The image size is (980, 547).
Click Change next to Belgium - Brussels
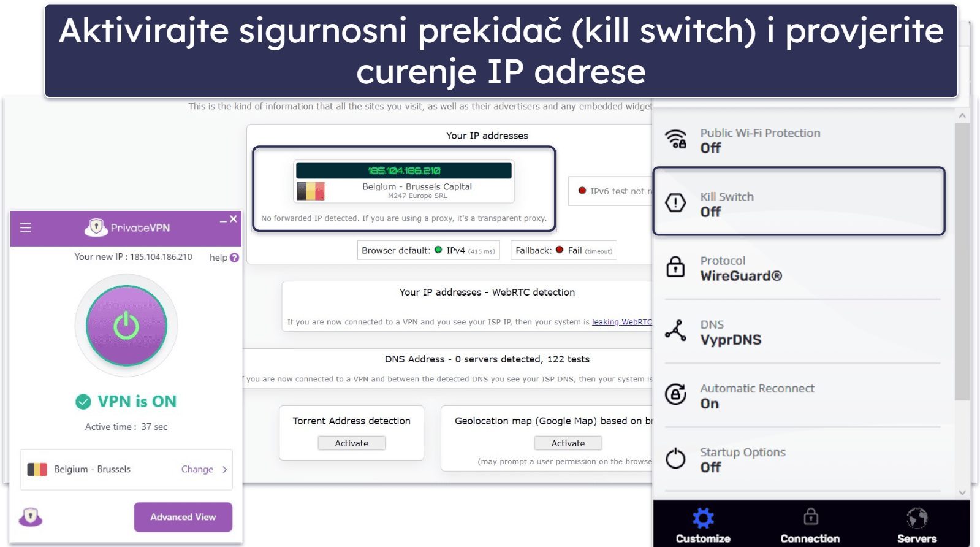pos(197,469)
